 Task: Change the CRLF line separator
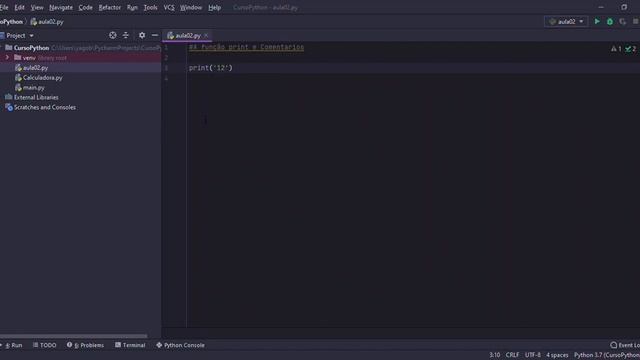click(512, 355)
